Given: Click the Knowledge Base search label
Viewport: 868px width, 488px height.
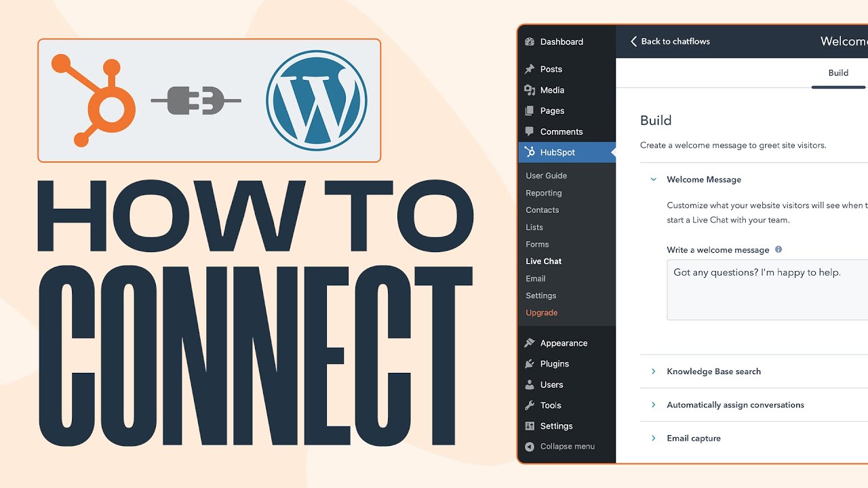Looking at the screenshot, I should [x=713, y=371].
